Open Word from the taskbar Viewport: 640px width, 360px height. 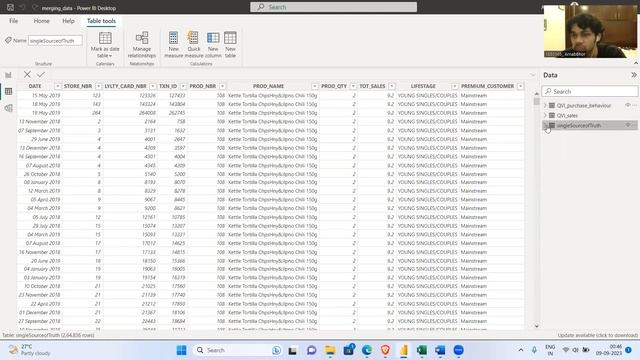click(440, 350)
